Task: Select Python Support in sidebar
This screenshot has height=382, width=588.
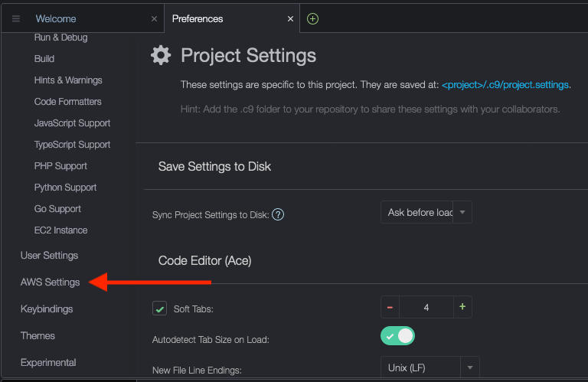Action: [65, 188]
